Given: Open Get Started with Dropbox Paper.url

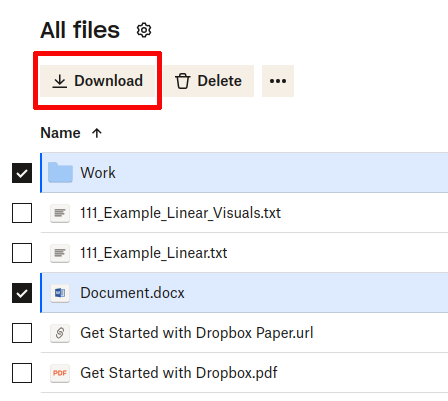Looking at the screenshot, I should click(197, 333).
